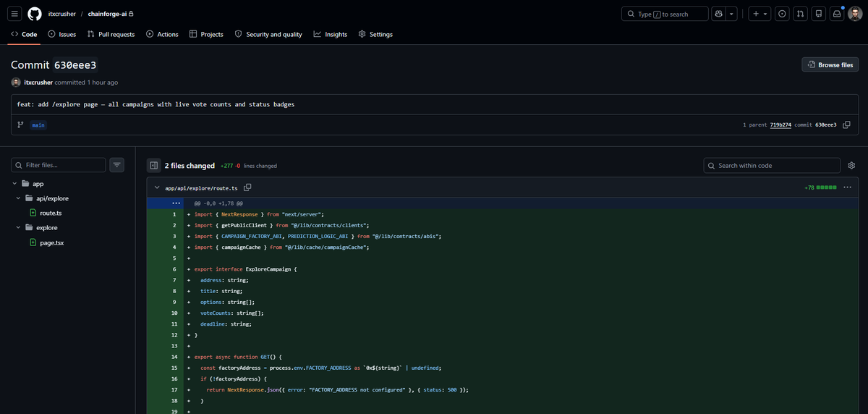
Task: Open page.tsx in the file tree
Action: 52,242
